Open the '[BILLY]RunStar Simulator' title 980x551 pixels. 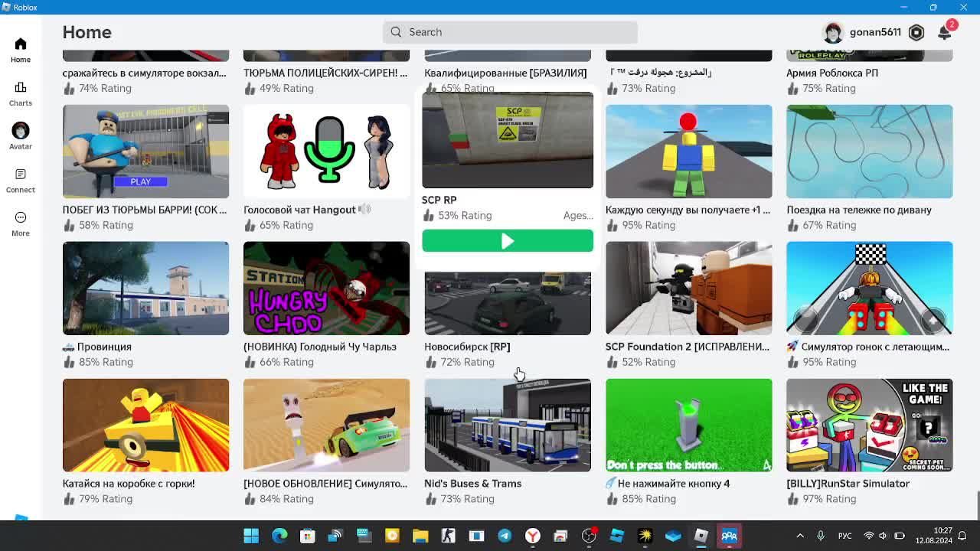(x=848, y=484)
